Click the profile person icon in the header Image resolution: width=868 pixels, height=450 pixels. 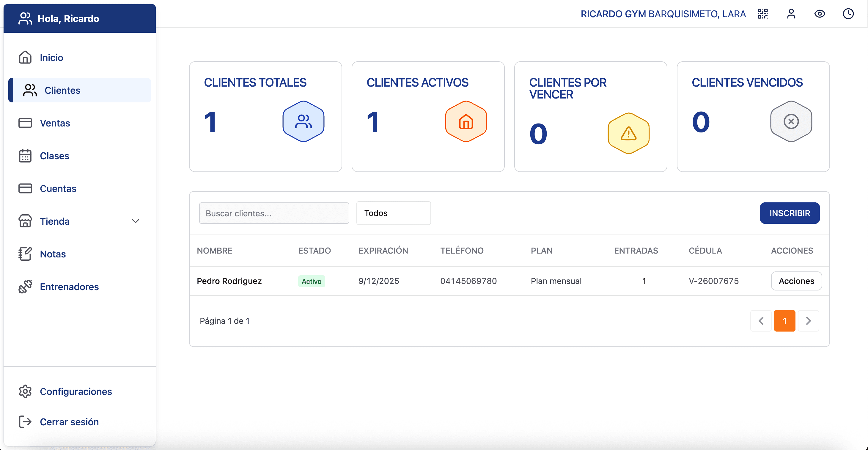(x=791, y=14)
